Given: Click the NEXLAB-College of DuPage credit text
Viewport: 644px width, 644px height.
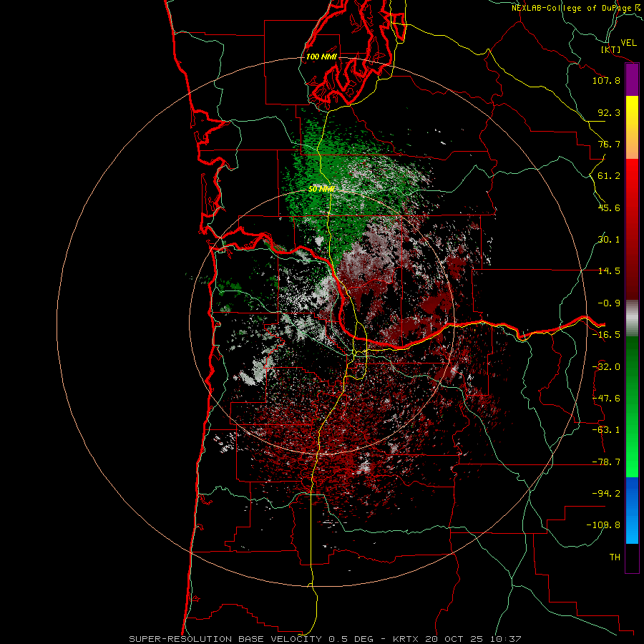Looking at the screenshot, I should pyautogui.click(x=576, y=8).
